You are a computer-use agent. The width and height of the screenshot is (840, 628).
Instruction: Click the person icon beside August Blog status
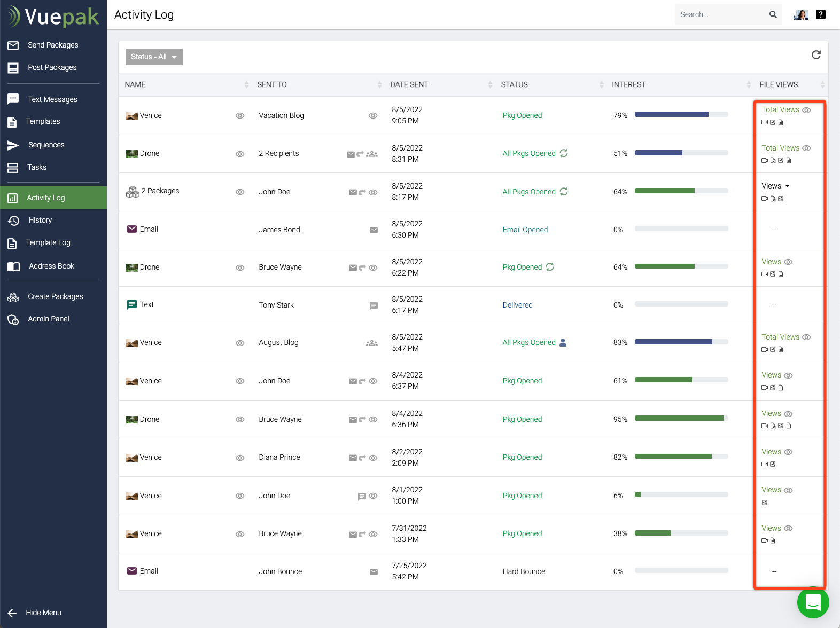click(x=563, y=343)
